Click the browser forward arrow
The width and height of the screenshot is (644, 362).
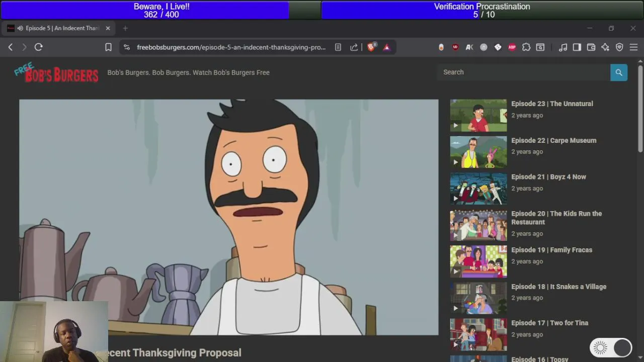coord(24,47)
